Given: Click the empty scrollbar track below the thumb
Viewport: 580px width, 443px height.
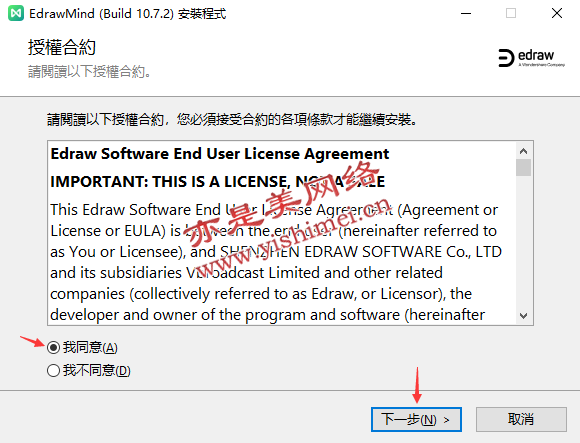Looking at the screenshot, I should pos(523,242).
